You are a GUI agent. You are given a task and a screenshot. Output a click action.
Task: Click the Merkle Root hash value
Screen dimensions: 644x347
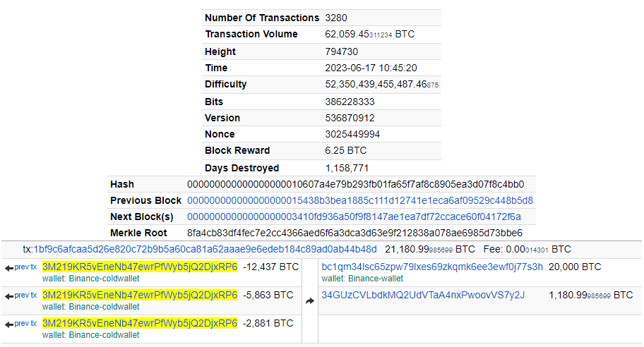tap(354, 233)
